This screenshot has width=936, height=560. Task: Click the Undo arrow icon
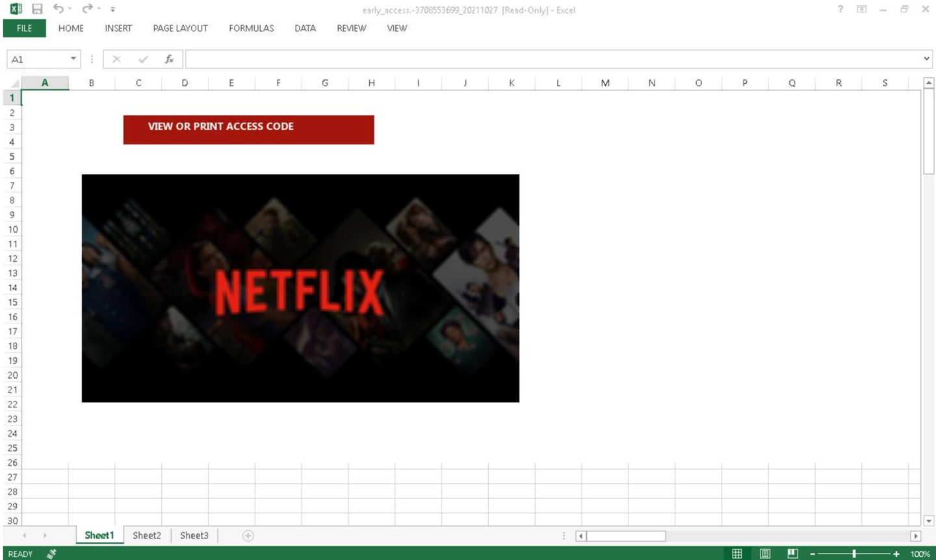(x=58, y=8)
